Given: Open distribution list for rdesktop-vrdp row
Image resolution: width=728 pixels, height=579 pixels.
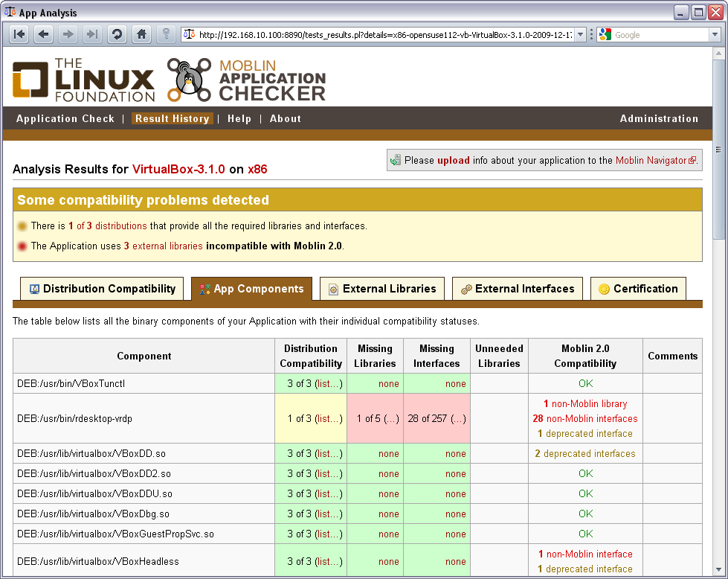Looking at the screenshot, I should 329,418.
